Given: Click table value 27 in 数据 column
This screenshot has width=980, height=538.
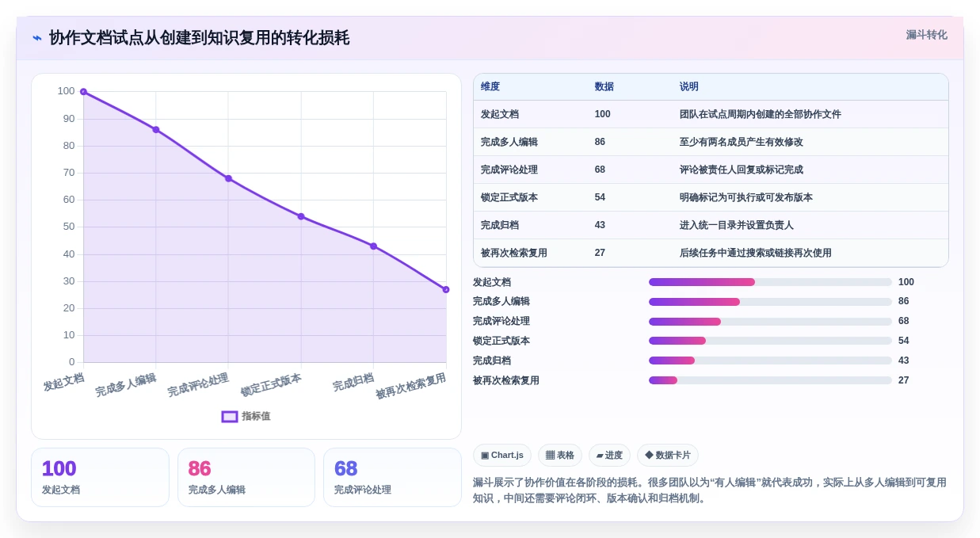Looking at the screenshot, I should coord(601,253).
